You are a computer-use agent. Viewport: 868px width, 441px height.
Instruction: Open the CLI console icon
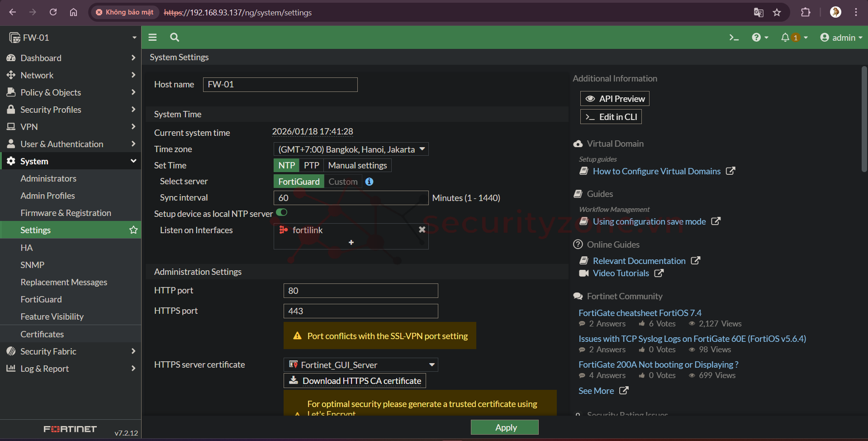point(734,38)
